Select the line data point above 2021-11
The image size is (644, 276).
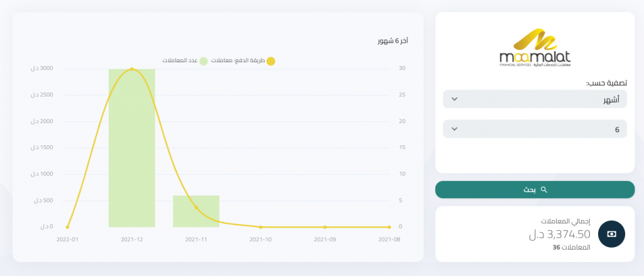(x=196, y=207)
